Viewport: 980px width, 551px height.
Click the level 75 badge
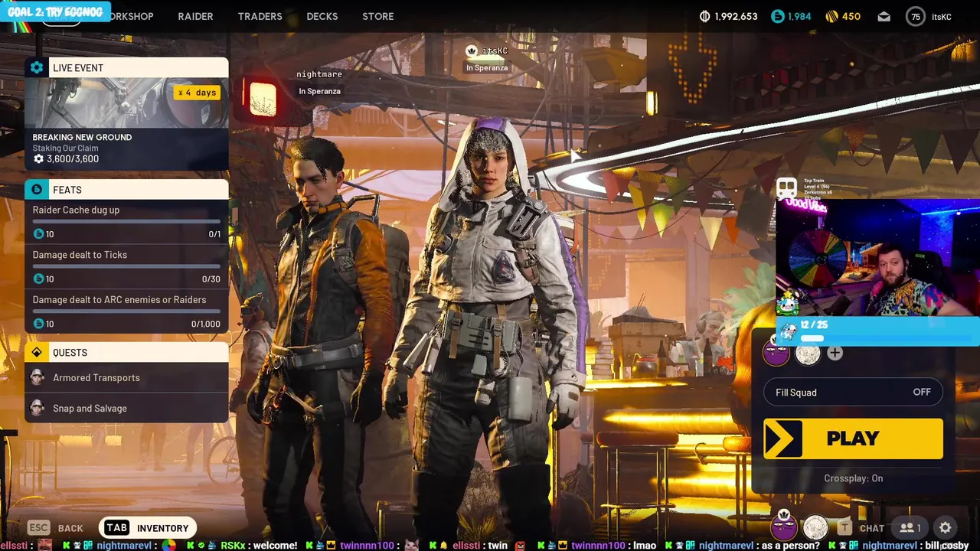pos(915,16)
